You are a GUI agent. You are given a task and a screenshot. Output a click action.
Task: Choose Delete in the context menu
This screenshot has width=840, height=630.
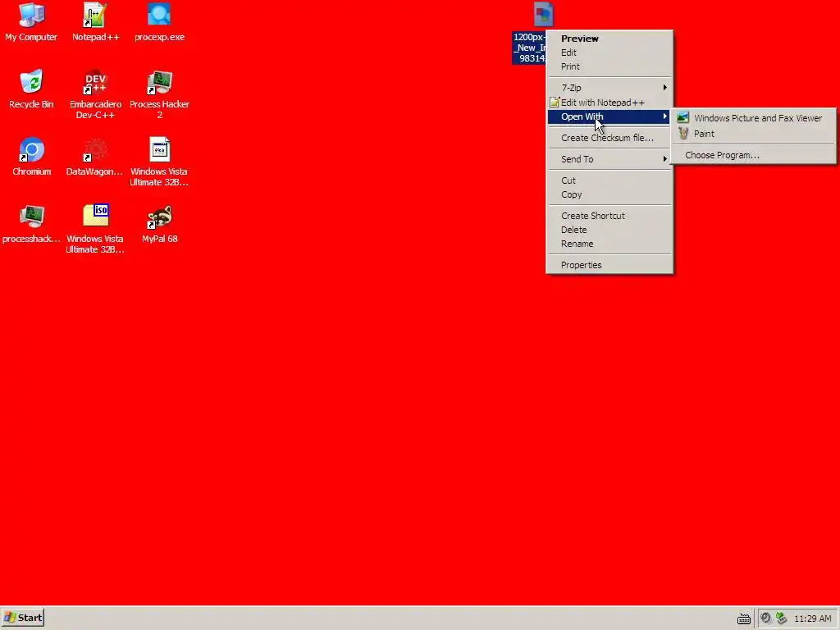(609, 230)
